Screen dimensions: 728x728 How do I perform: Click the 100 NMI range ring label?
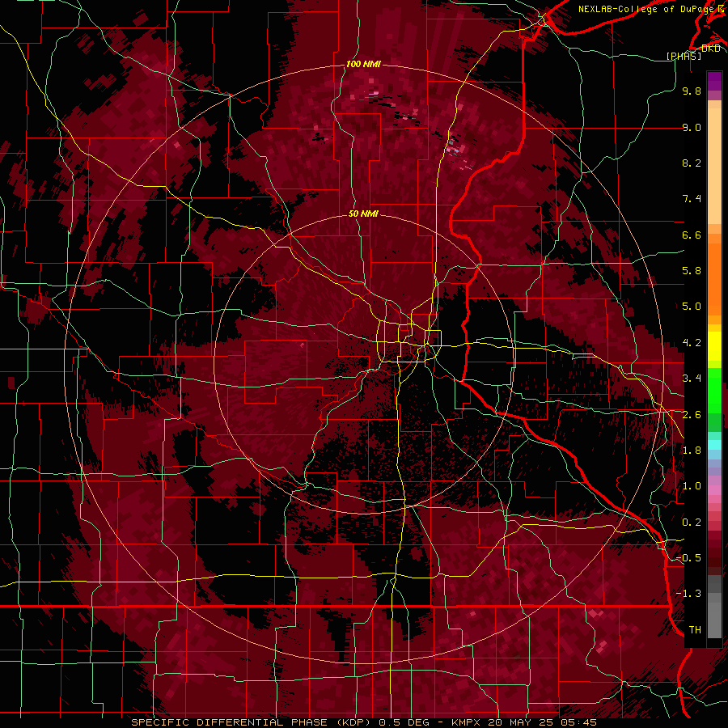coord(363,64)
